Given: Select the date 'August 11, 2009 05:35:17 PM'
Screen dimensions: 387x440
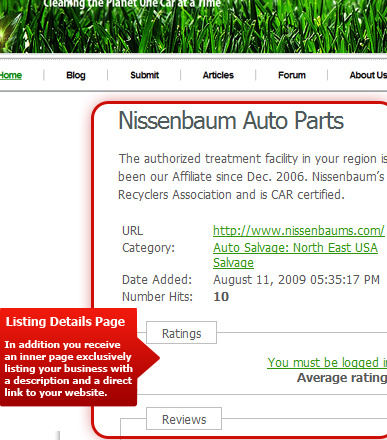Looking at the screenshot, I should pos(296,280).
